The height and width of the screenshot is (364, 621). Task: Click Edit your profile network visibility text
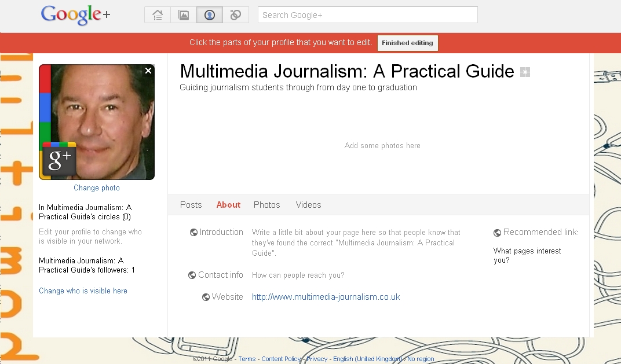click(90, 236)
